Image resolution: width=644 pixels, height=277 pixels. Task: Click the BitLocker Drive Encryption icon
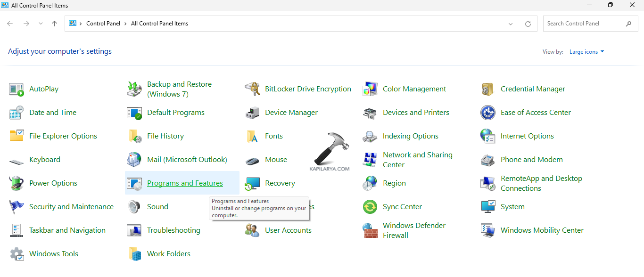tap(252, 89)
